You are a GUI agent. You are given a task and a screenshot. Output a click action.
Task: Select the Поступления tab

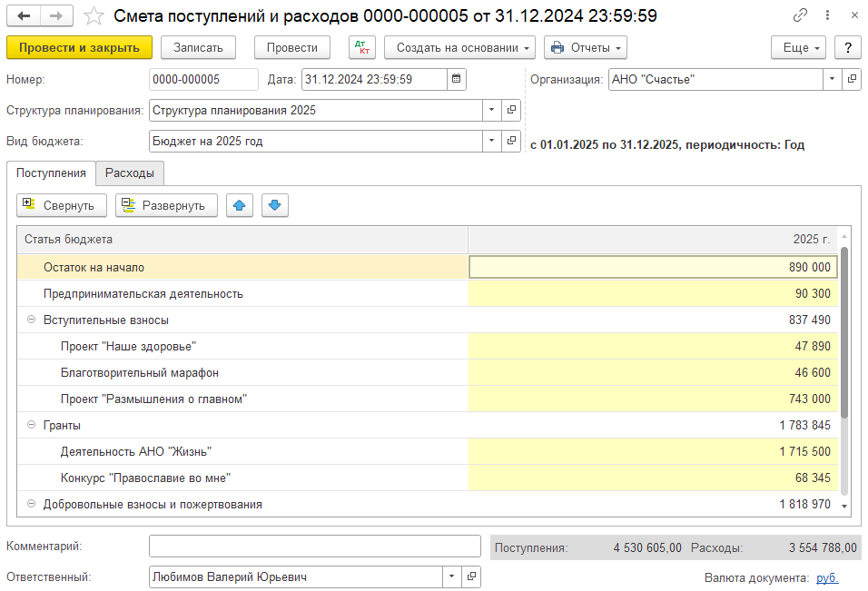[x=51, y=172]
